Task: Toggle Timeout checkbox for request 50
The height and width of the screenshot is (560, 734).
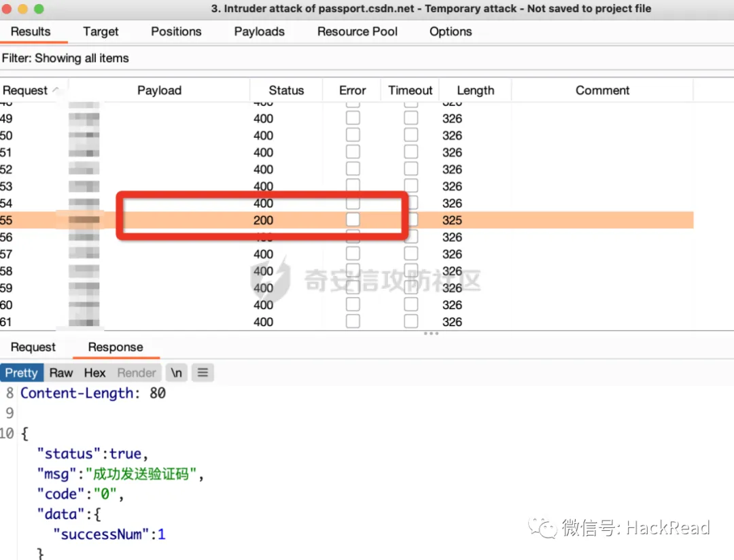Action: click(x=411, y=136)
